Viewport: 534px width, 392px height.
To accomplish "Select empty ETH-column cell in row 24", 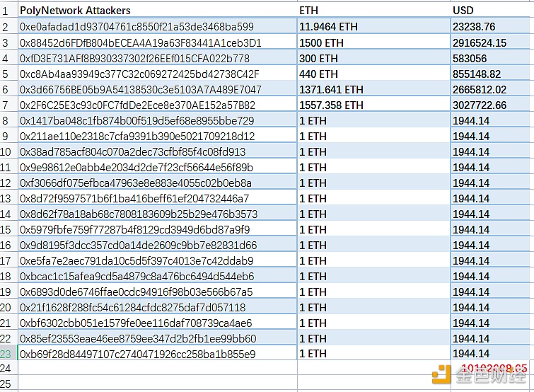I will coord(374,368).
